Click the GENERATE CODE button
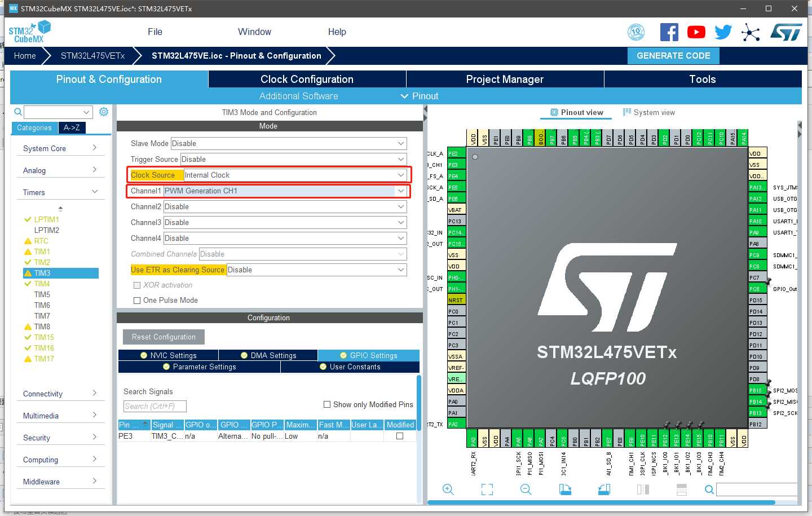Viewport: 812px width, 516px height. (x=673, y=56)
